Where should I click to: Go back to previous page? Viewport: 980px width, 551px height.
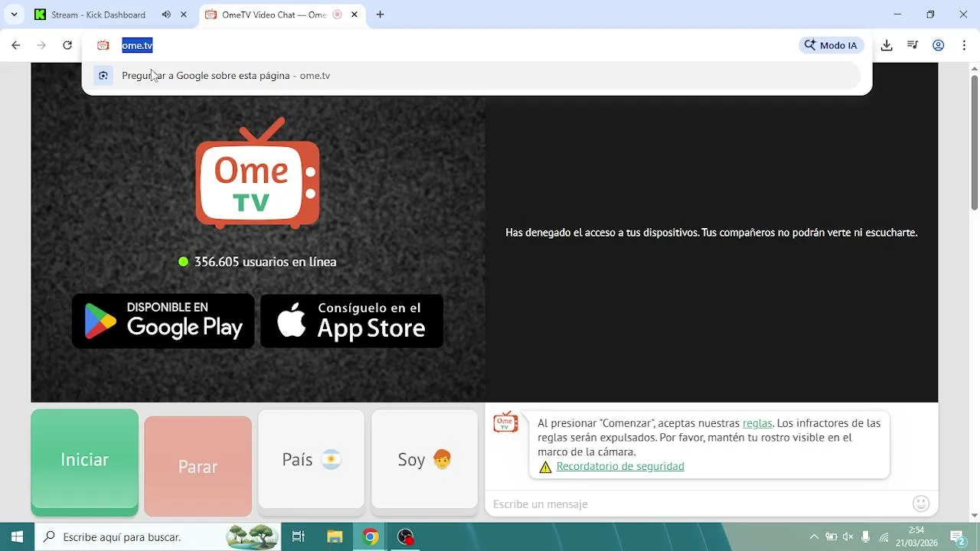coord(16,45)
